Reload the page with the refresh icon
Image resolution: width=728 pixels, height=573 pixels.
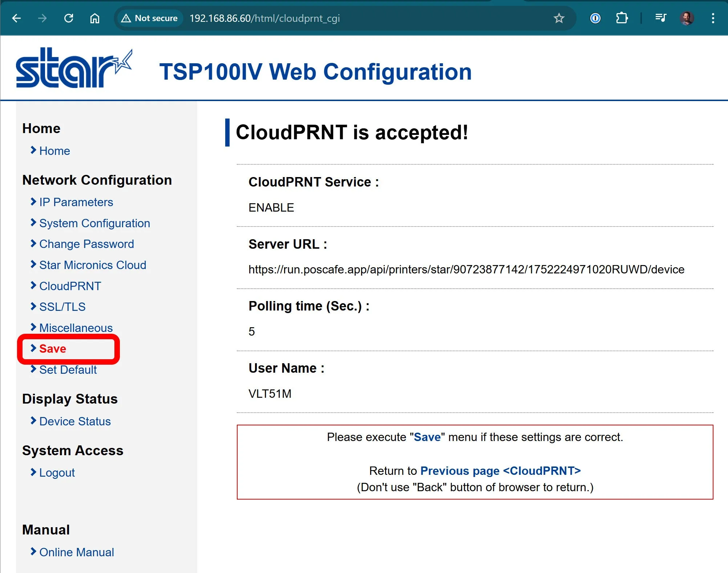coord(69,18)
